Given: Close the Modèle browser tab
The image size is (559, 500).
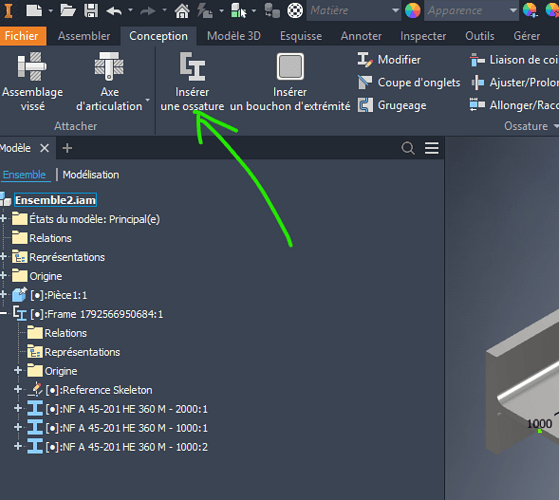Looking at the screenshot, I should click(45, 148).
